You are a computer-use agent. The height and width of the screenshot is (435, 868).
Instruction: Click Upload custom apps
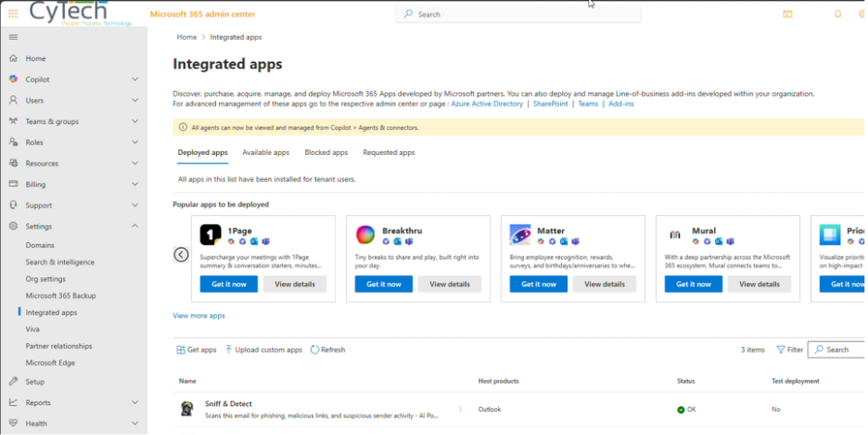click(263, 350)
